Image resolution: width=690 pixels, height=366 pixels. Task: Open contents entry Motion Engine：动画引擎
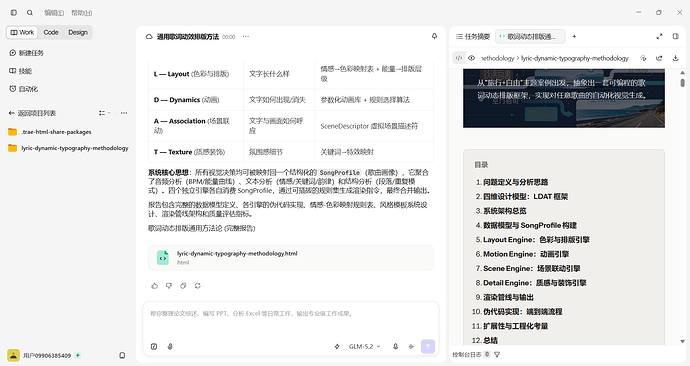click(526, 254)
